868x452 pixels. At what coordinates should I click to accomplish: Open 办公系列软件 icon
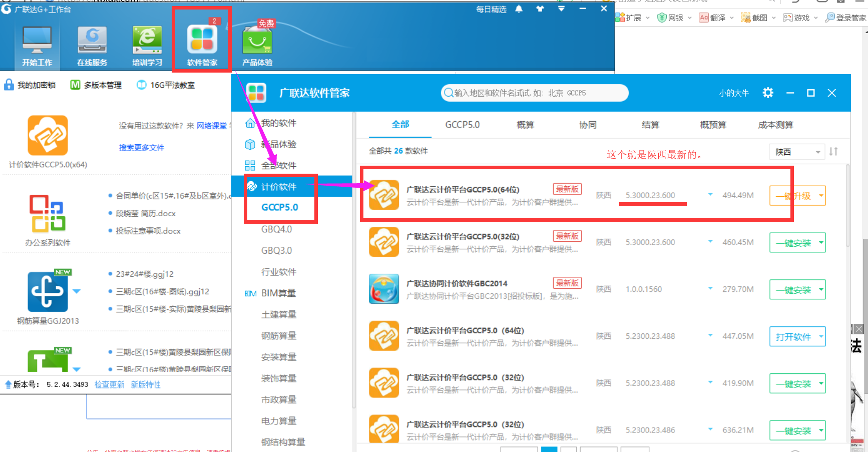click(x=48, y=214)
